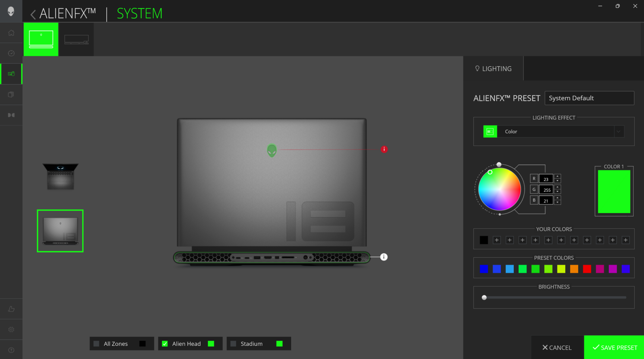Click the white Stadium info marker

coord(384,257)
